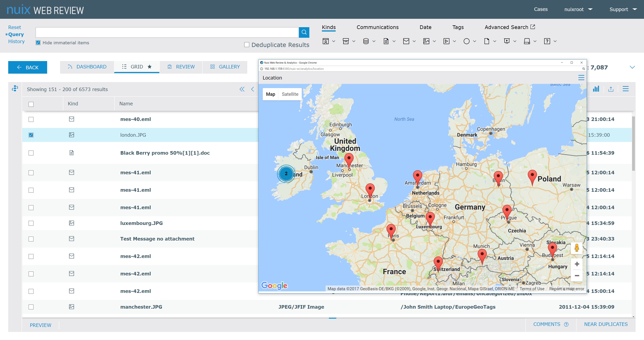Open the Tags filter tab

pos(458,27)
